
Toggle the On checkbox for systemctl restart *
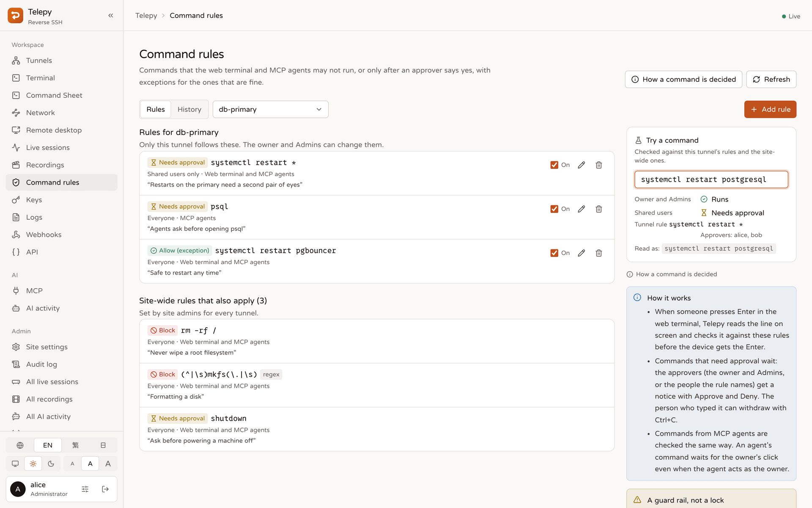tap(554, 165)
